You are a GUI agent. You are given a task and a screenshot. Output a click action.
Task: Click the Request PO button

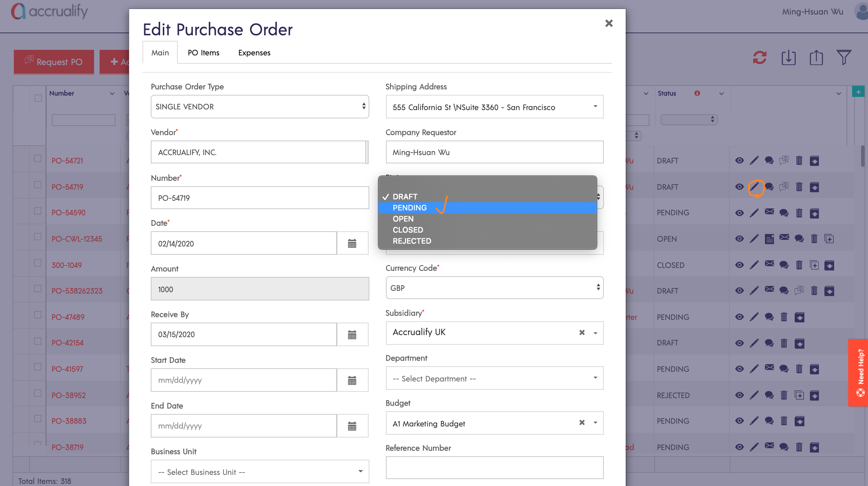tap(54, 62)
